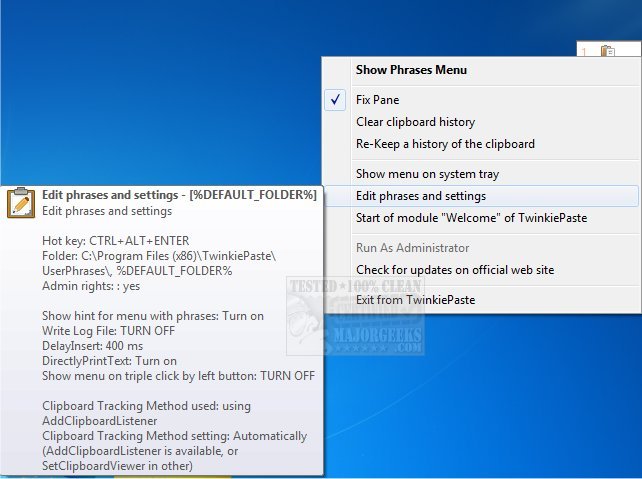
Task: Click the tooltip title with %DEFAULT_FOLDER%
Action: pyautogui.click(x=179, y=195)
